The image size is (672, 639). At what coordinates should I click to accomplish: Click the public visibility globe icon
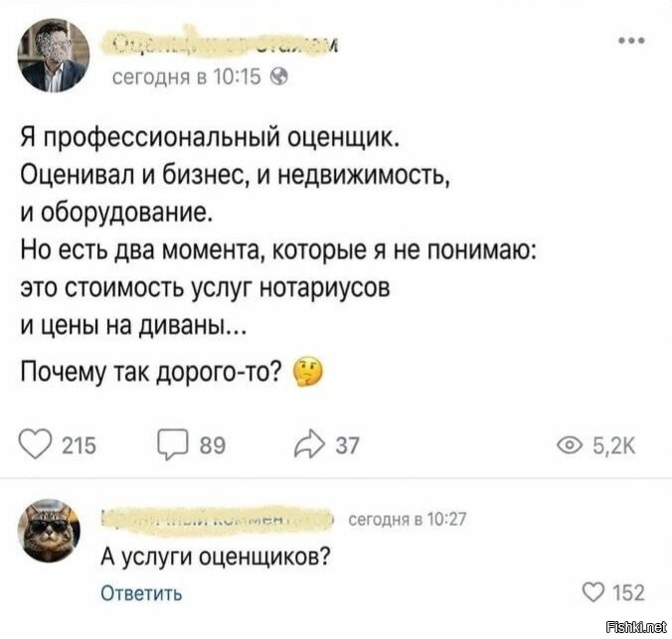pyautogui.click(x=279, y=78)
